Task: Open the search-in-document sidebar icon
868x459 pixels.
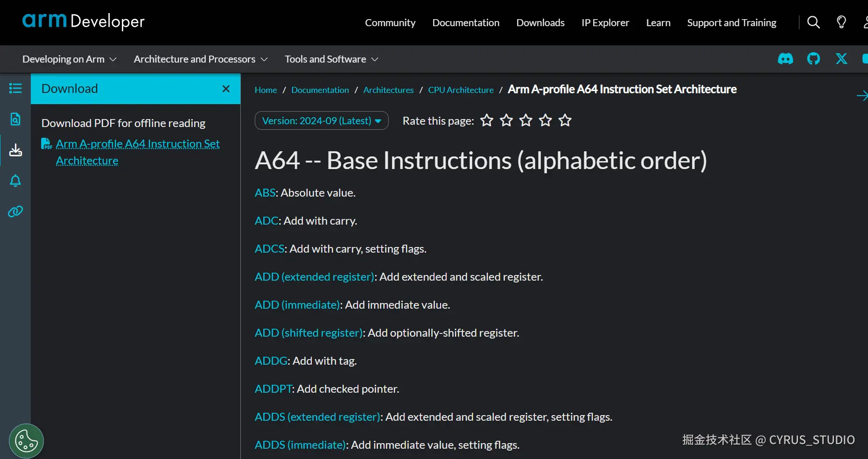Action: click(15, 119)
